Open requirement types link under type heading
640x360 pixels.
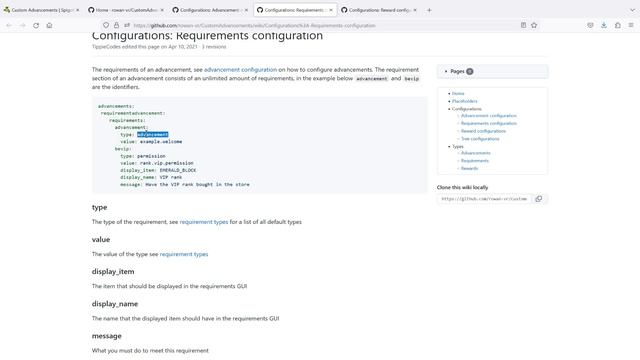[204, 222]
